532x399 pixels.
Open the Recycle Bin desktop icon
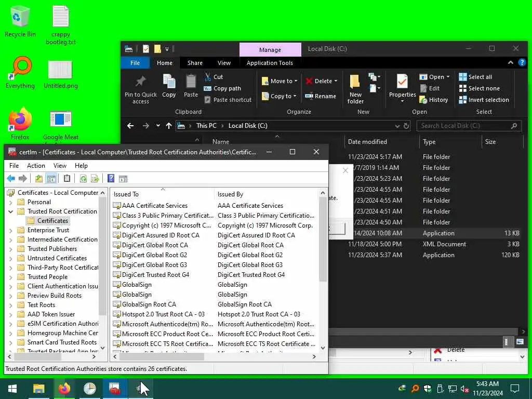point(20,21)
